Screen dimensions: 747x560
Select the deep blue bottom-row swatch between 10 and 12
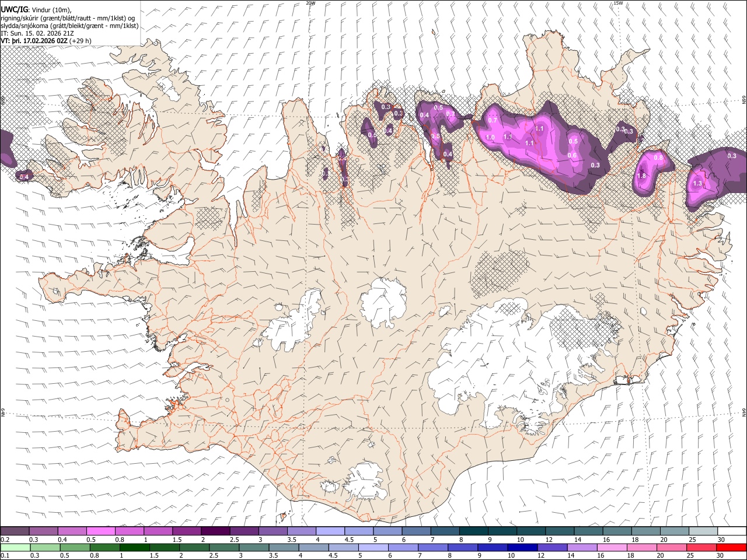[x=522, y=547]
